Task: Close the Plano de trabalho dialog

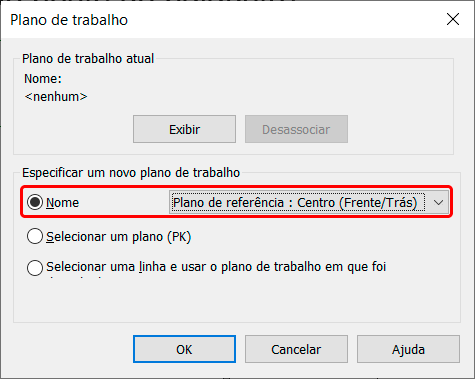Action: [453, 19]
